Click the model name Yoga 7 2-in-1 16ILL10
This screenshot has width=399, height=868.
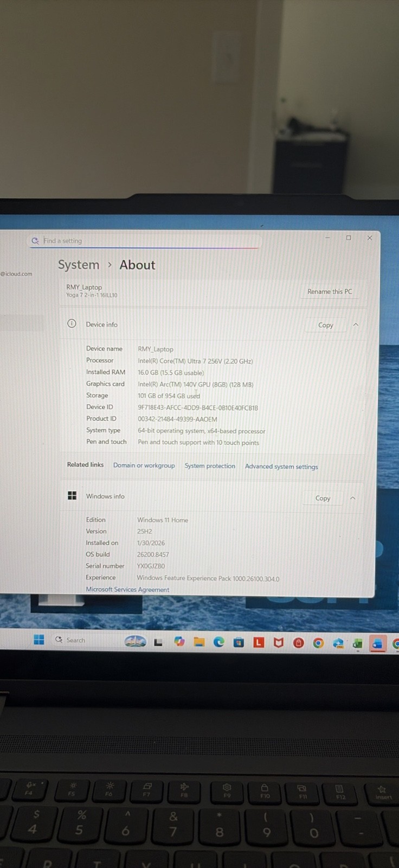[92, 295]
